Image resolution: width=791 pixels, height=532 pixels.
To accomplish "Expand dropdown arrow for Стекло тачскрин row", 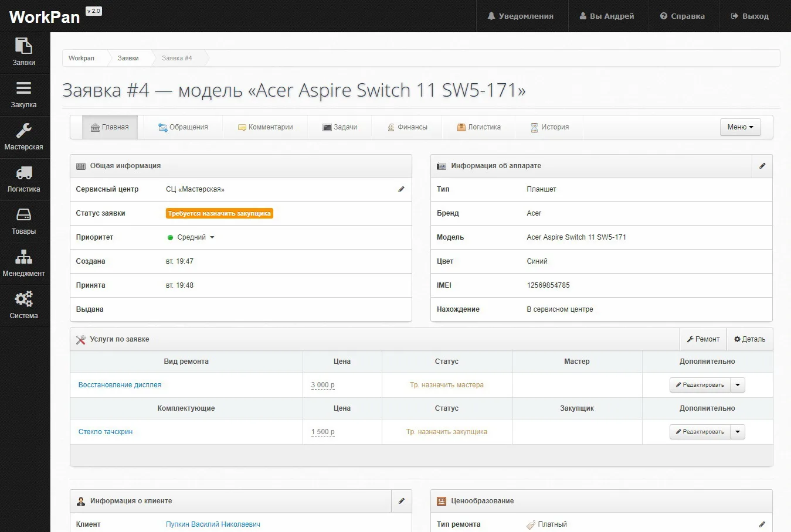I will tap(738, 432).
